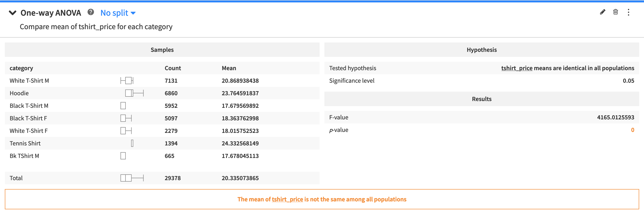Follow tshirt_price link in Tested hypothesis

[x=516, y=68]
